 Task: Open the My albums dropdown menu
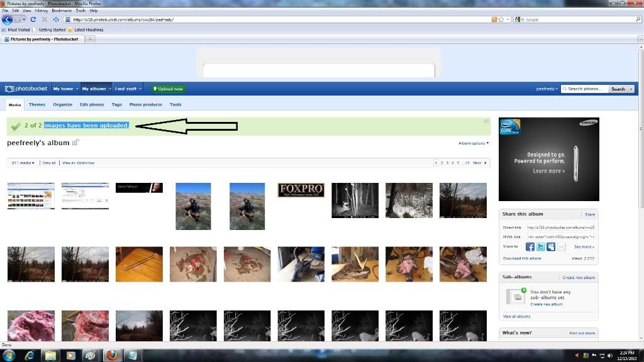(96, 89)
